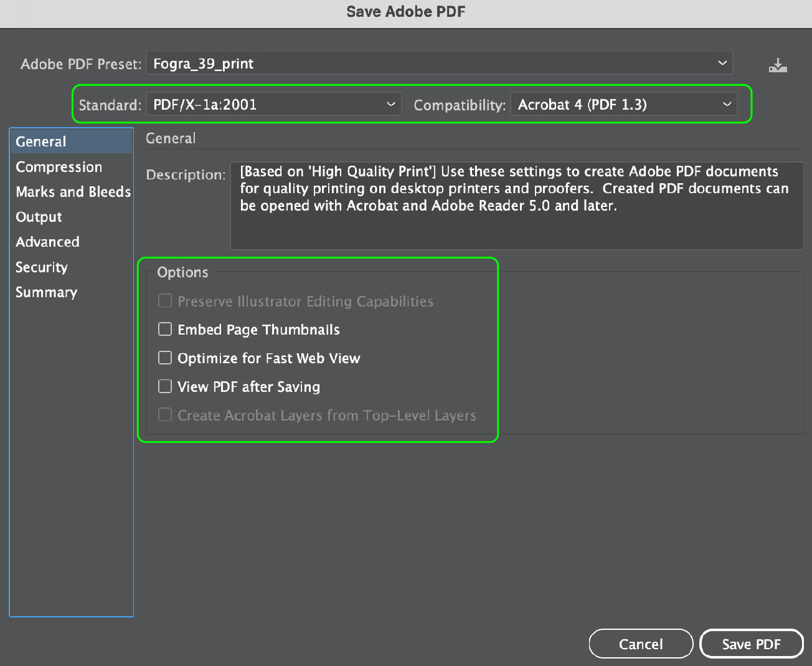Click the 'Save Adobe PDF' dialog title
This screenshot has height=666, width=812.
pyautogui.click(x=406, y=12)
